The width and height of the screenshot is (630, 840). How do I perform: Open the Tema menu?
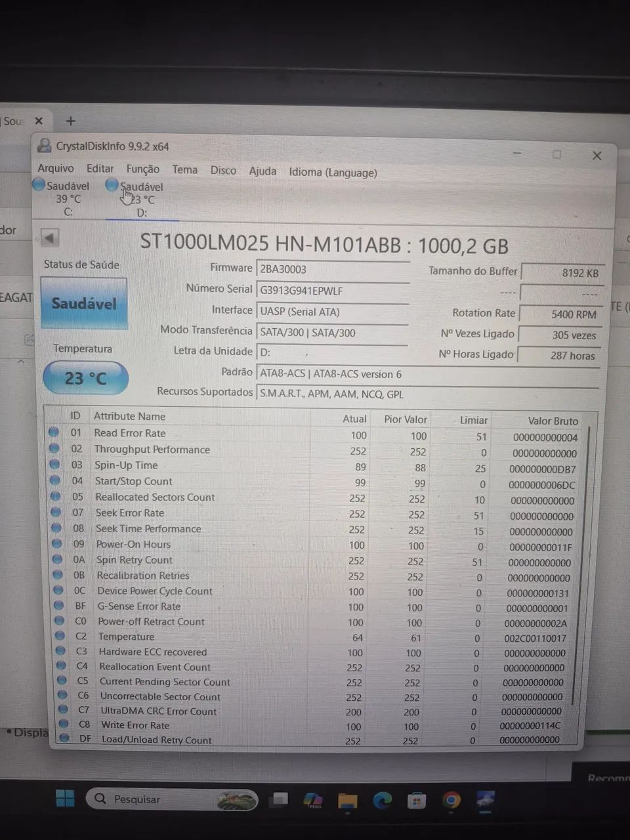185,169
